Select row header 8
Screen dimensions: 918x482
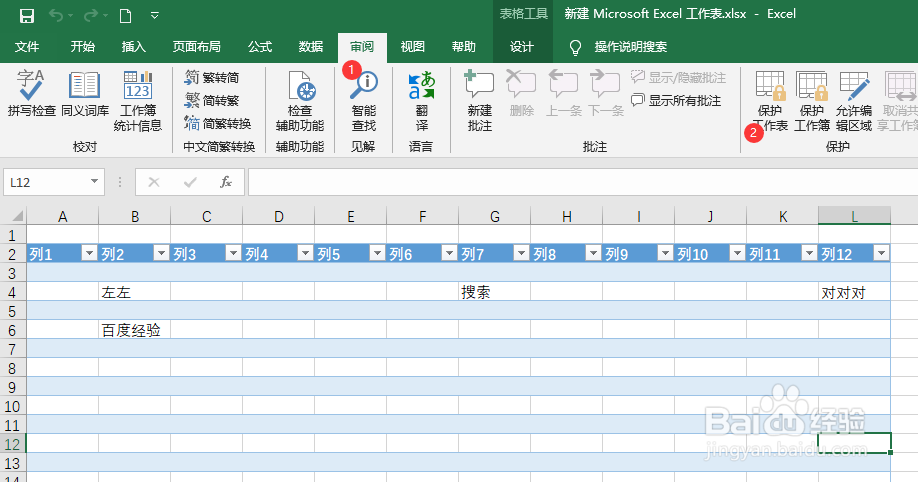click(13, 368)
